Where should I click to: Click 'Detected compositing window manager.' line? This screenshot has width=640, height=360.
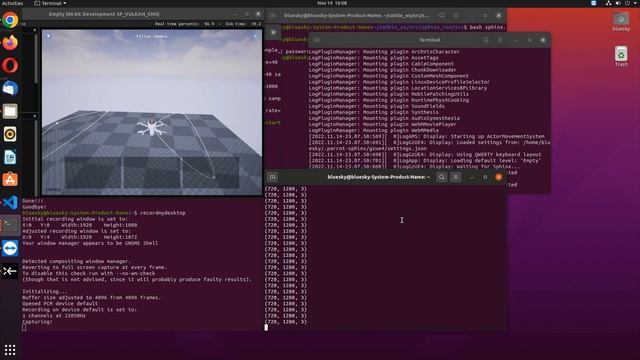(76, 261)
